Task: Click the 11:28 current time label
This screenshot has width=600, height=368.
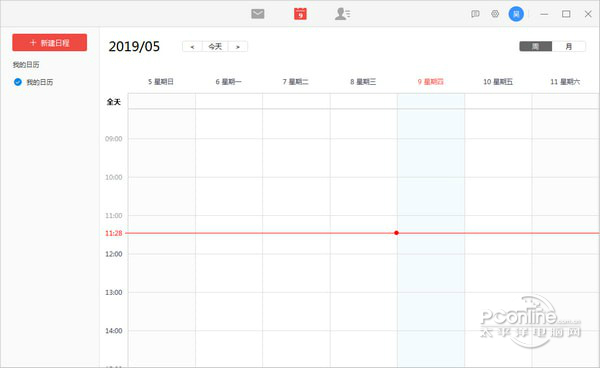Action: coord(114,233)
